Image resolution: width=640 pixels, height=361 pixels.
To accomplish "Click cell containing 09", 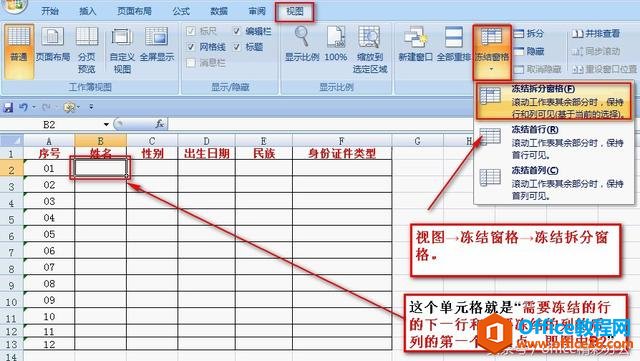I will pos(49,300).
